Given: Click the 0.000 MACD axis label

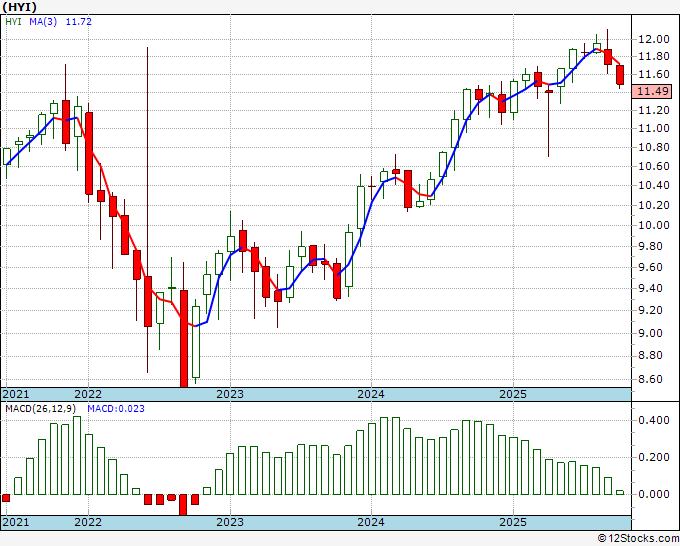Looking at the screenshot, I should click(654, 494).
